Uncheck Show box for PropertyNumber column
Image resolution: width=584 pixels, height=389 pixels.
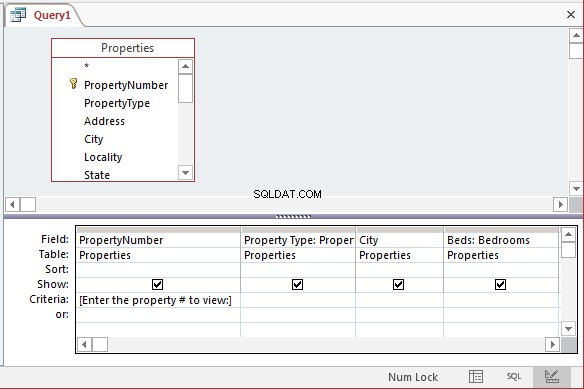(x=158, y=285)
